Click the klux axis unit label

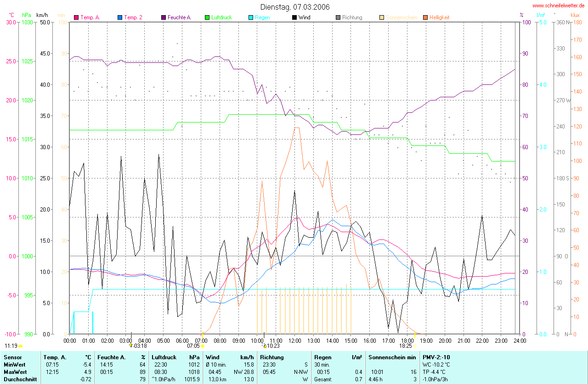pyautogui.click(x=575, y=15)
